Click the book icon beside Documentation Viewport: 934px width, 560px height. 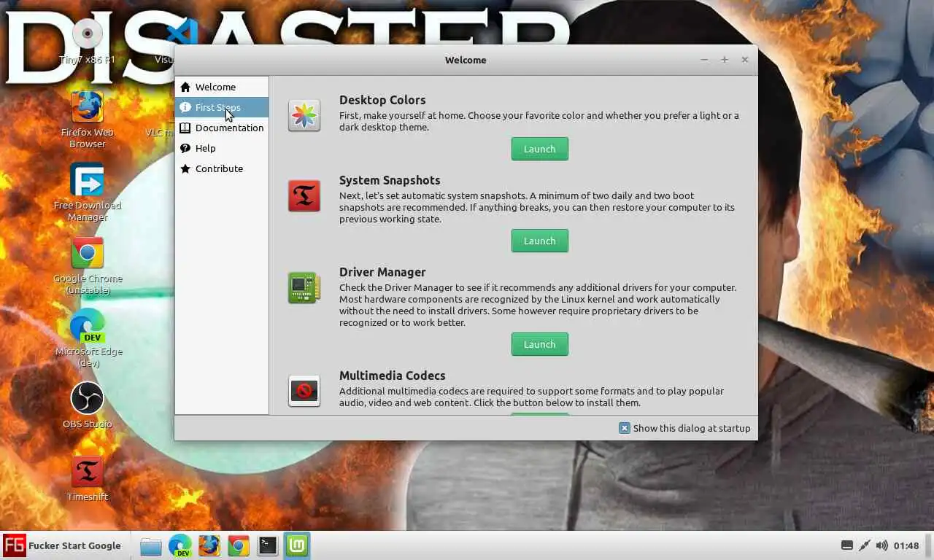click(185, 128)
